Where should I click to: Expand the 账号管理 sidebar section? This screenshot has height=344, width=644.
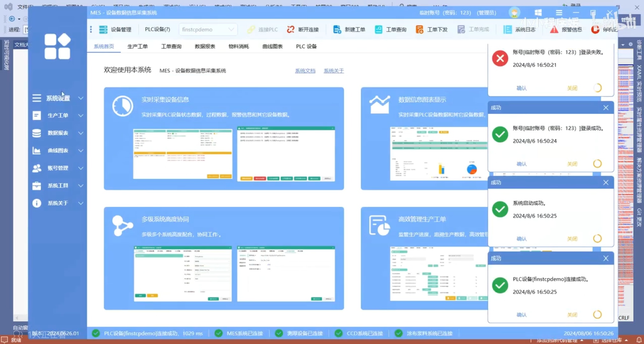point(58,168)
